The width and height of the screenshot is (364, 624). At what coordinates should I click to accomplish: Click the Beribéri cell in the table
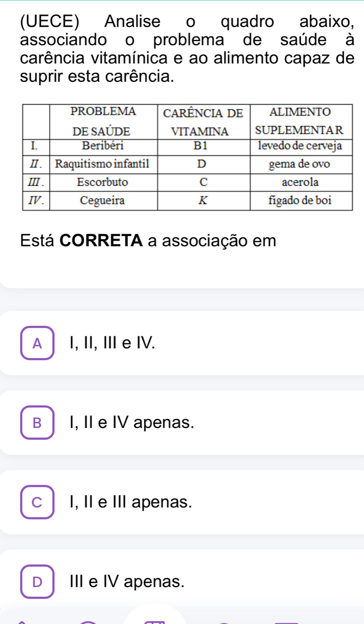coord(103,146)
